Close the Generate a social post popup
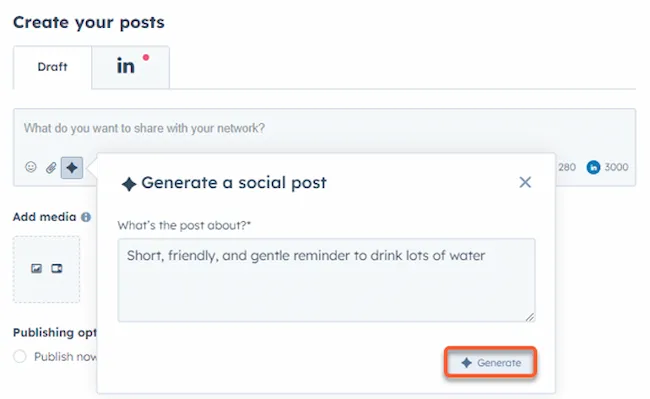 click(525, 182)
